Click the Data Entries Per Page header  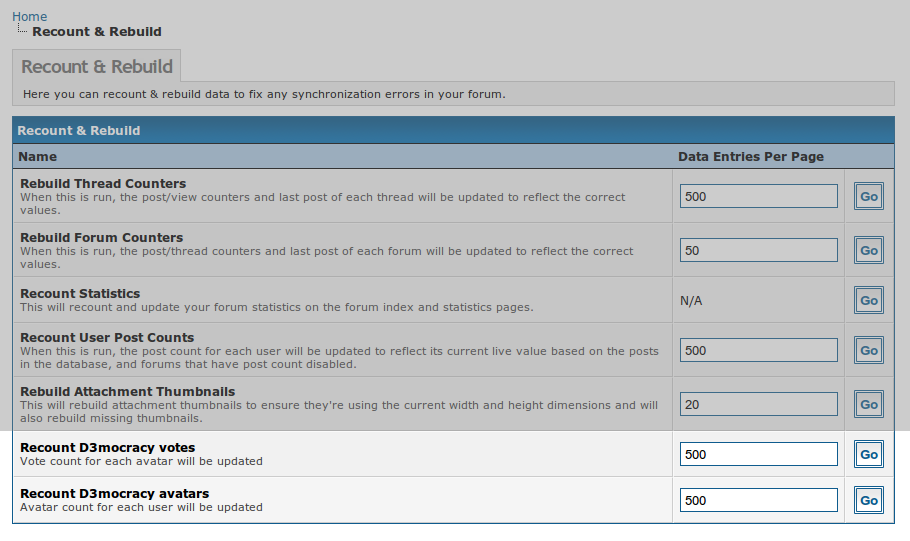tap(750, 157)
